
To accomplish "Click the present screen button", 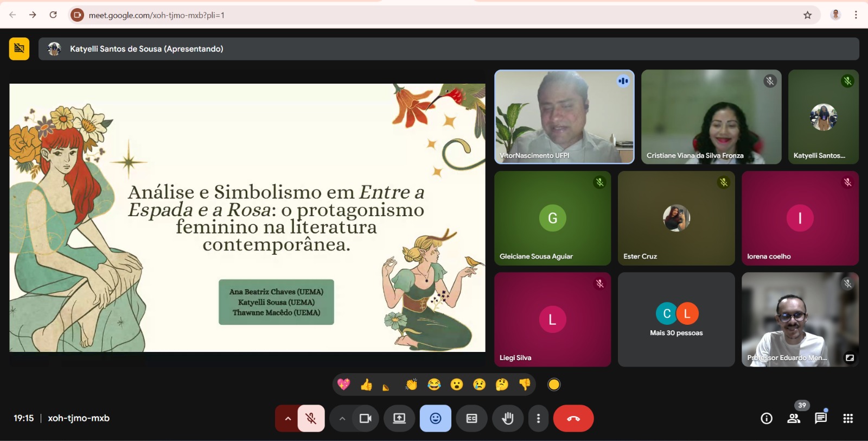I will click(x=399, y=418).
